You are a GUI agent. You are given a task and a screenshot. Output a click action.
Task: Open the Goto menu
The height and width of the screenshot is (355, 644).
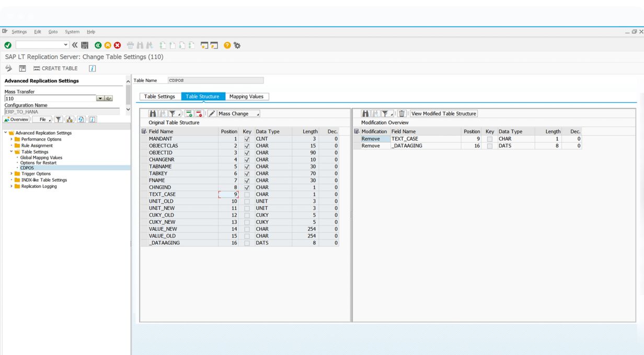(53, 32)
